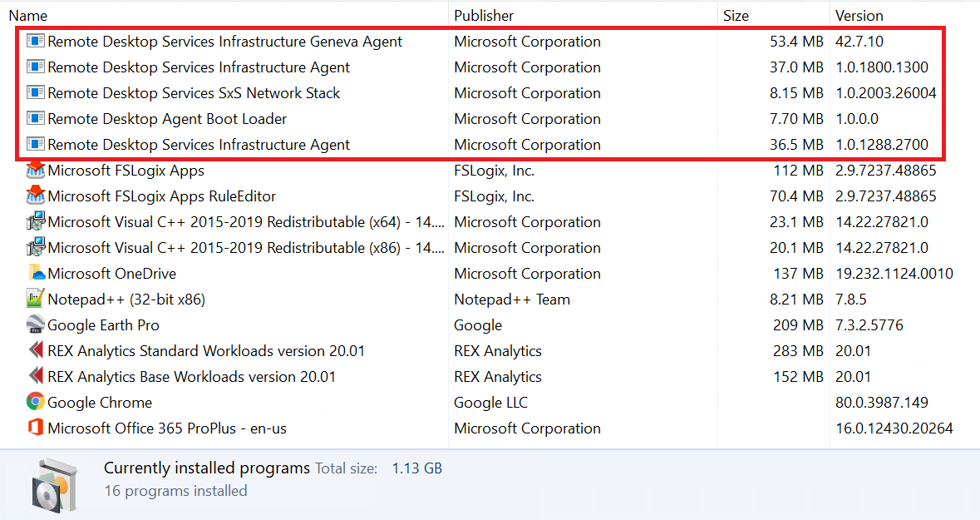The width and height of the screenshot is (980, 520).
Task: Click the Google Chrome icon
Action: (36, 402)
